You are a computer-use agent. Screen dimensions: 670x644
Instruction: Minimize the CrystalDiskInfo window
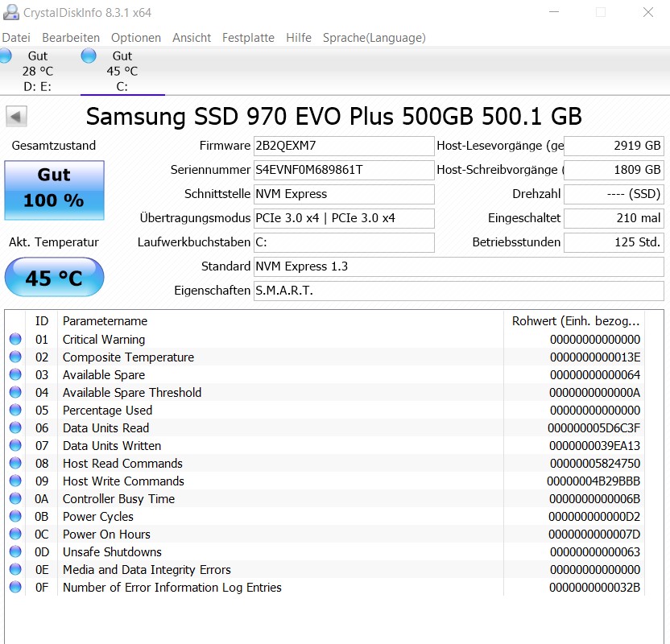pos(554,12)
